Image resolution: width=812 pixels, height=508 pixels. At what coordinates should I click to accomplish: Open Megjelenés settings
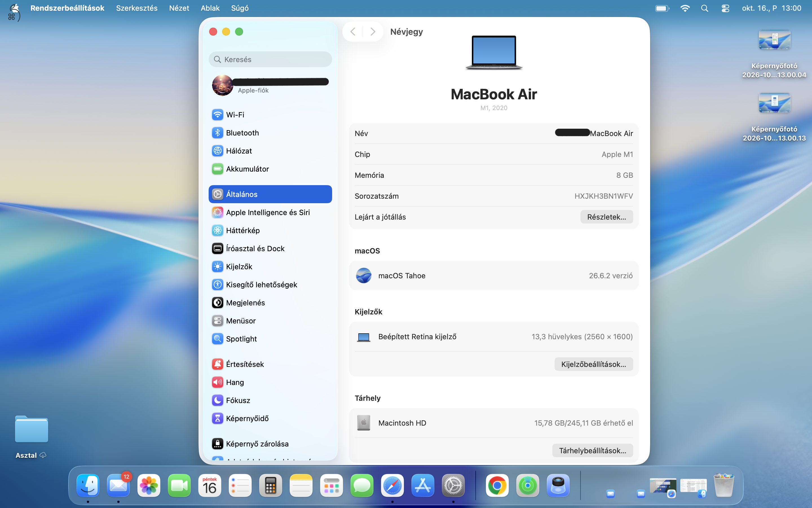pyautogui.click(x=270, y=303)
